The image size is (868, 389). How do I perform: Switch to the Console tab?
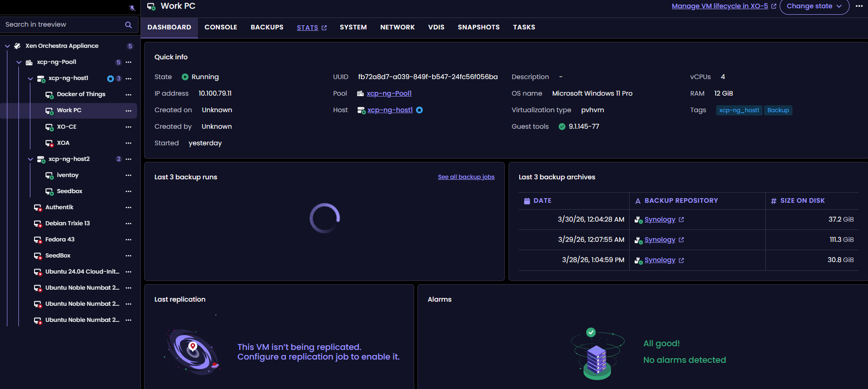tap(221, 28)
